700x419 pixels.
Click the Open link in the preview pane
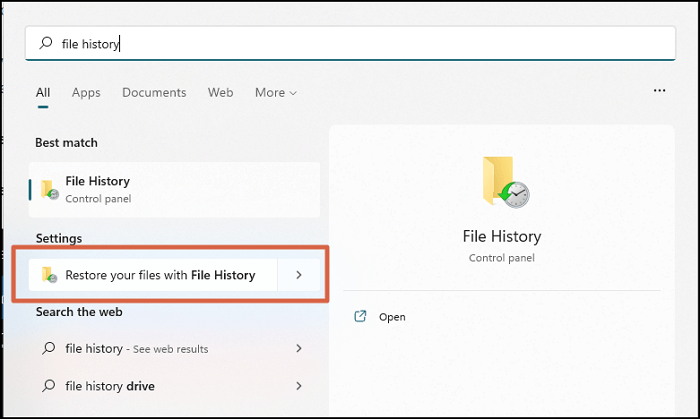pyautogui.click(x=392, y=317)
